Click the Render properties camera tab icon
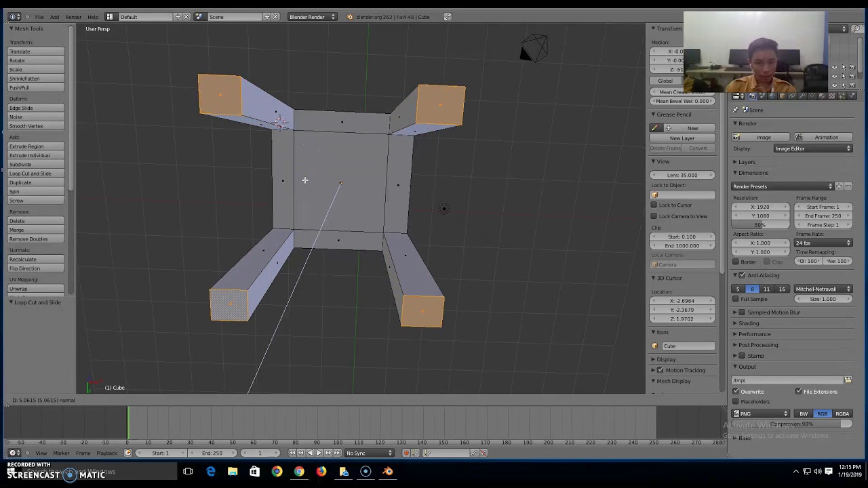Viewport: 868px width, 488px height. (x=752, y=96)
